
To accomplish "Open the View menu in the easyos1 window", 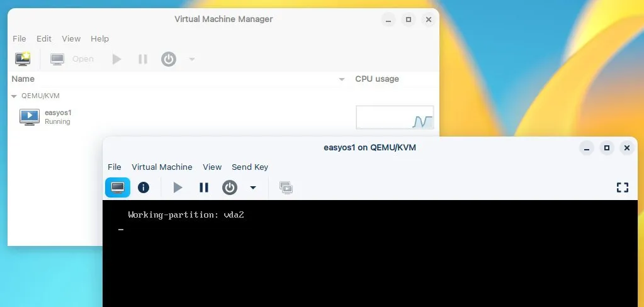I will [x=212, y=167].
